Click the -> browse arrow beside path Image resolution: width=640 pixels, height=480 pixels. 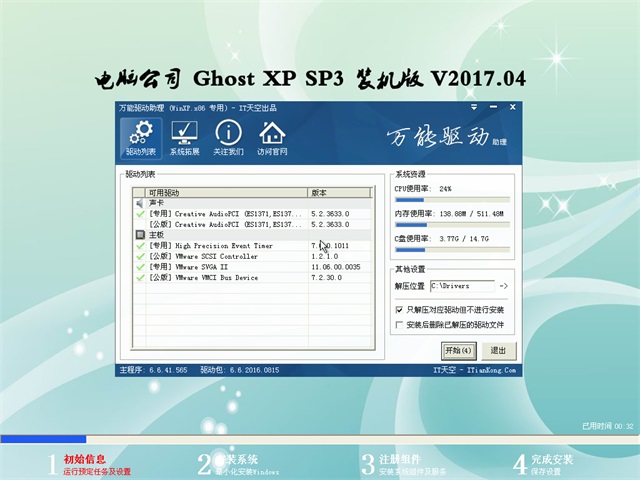pos(504,286)
